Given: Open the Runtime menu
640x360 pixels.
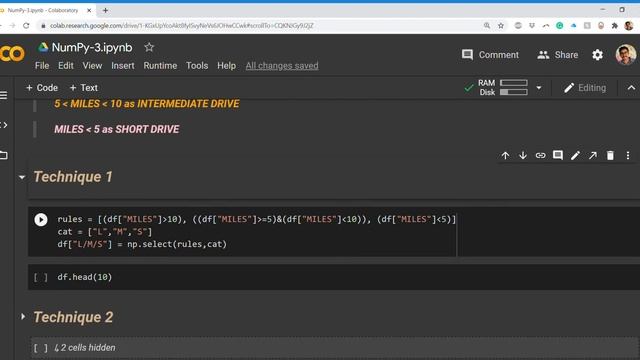Looking at the screenshot, I should [160, 66].
